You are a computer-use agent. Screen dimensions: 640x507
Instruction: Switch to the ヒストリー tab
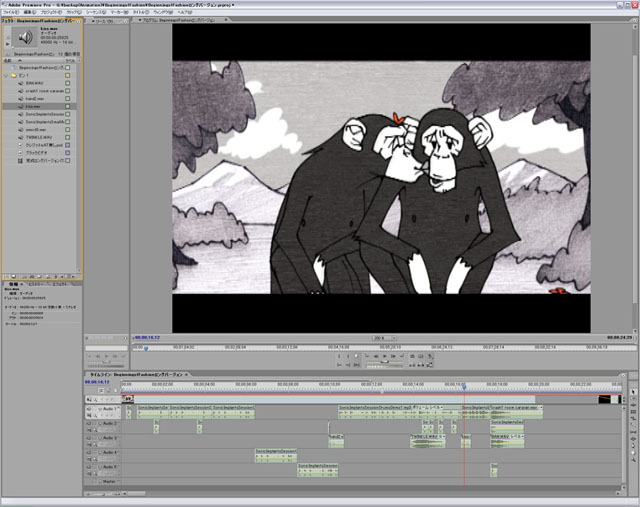point(36,284)
